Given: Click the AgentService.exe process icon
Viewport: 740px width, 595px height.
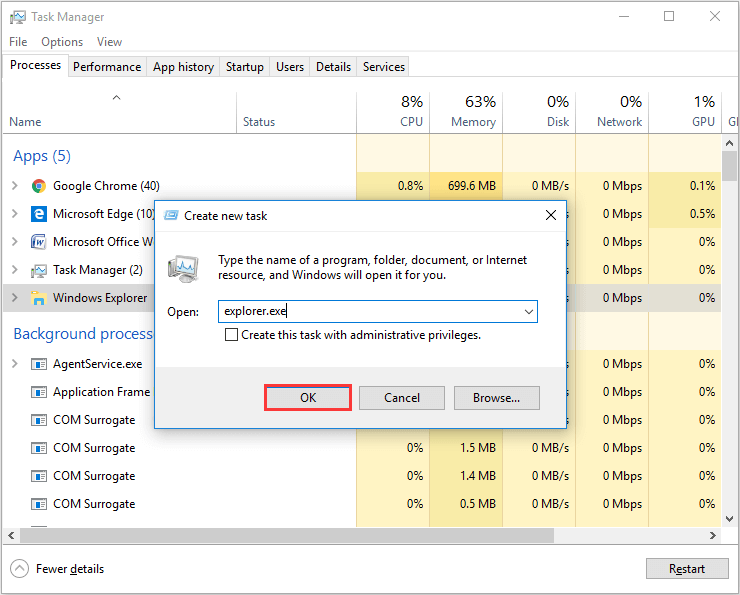Looking at the screenshot, I should [39, 364].
